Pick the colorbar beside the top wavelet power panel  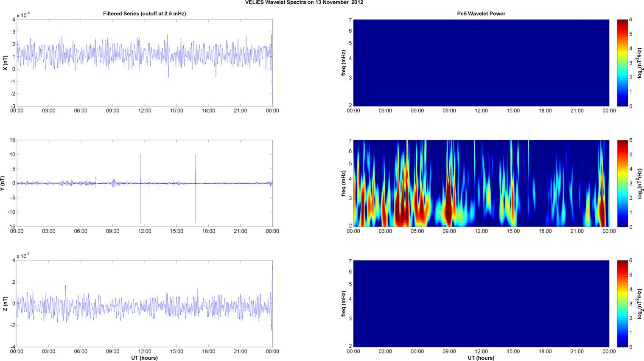coord(622,63)
